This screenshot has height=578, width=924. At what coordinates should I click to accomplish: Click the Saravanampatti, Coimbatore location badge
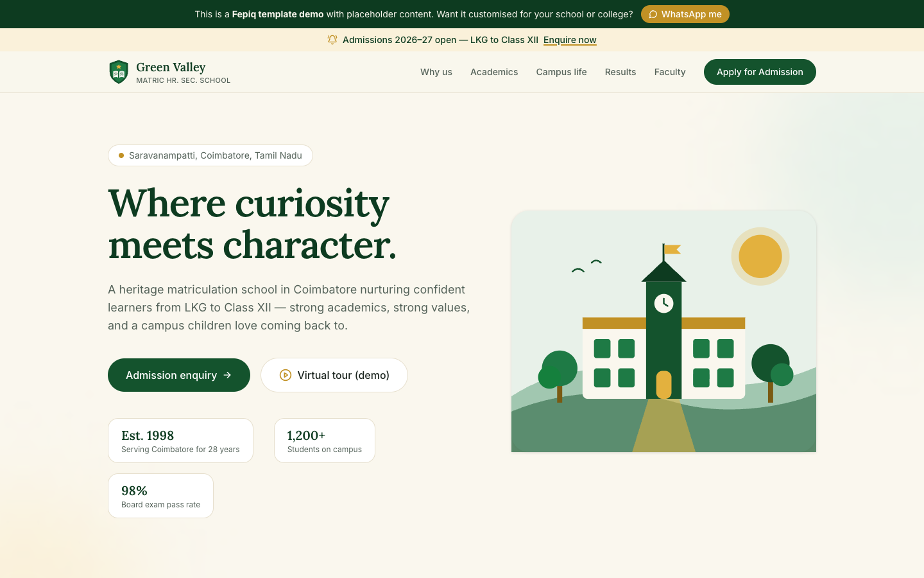click(210, 155)
